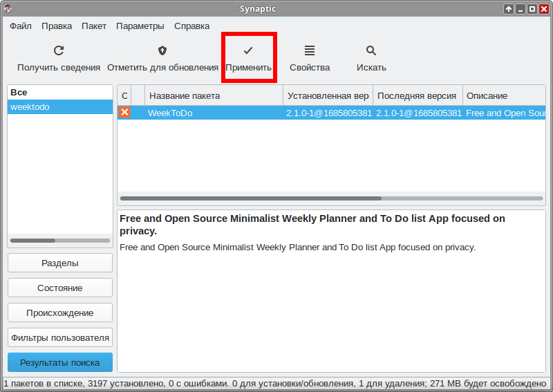The image size is (553, 392).
Task: Minimize the Synaptic window
Action: click(521, 9)
